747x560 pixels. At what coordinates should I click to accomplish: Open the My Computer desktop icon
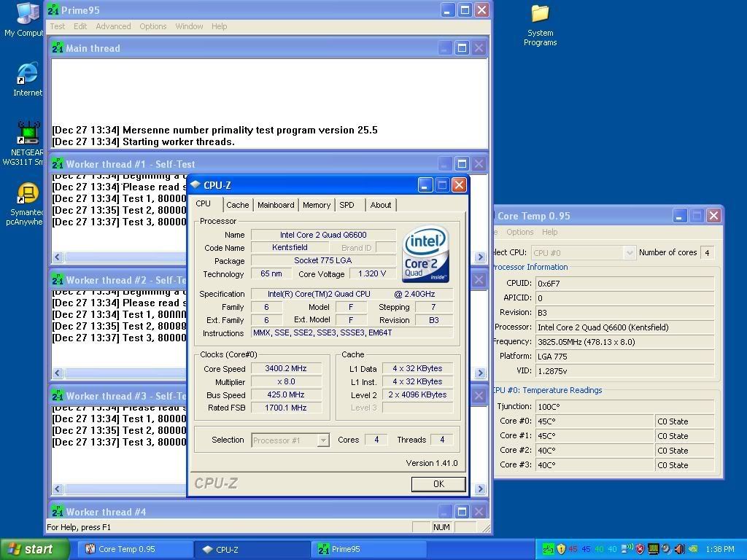(x=26, y=15)
